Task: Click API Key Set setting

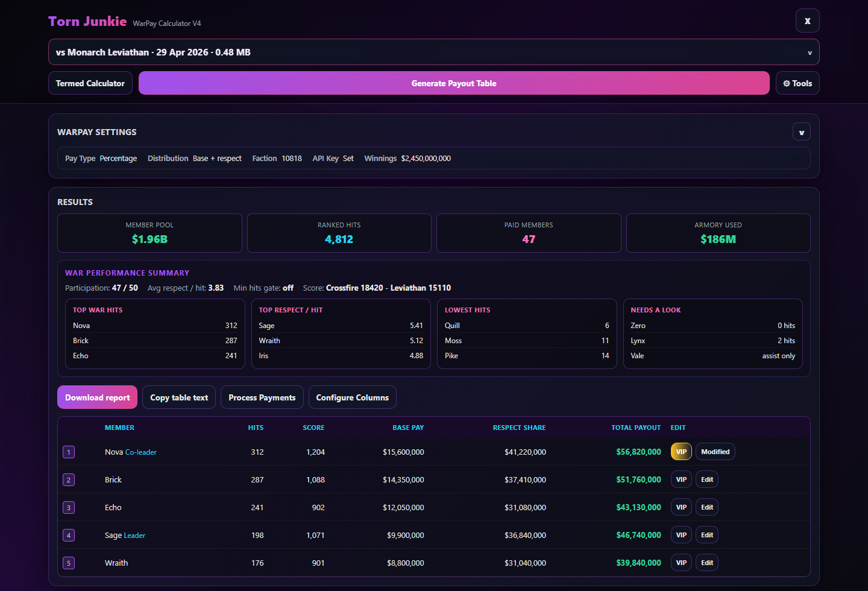Action: point(333,159)
